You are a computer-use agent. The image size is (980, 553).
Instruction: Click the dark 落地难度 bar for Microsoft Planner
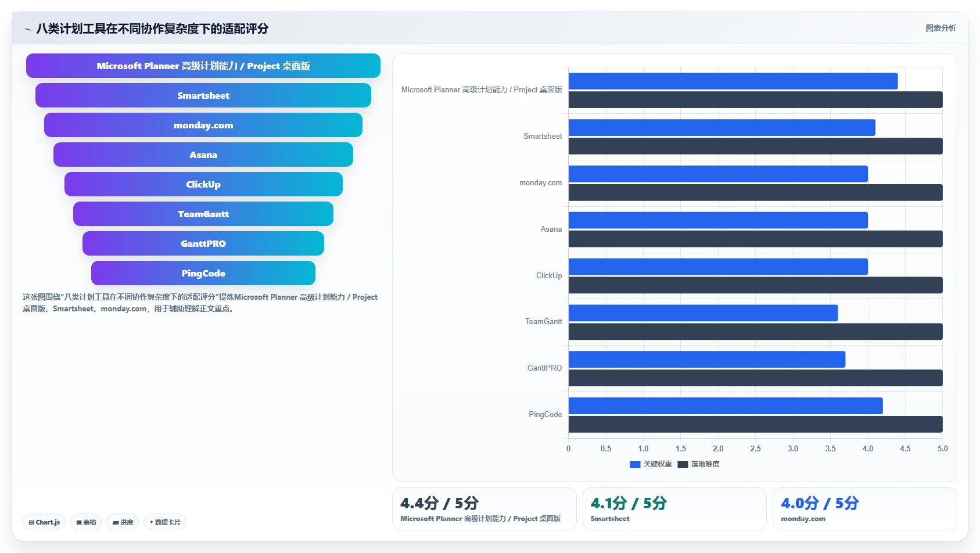[x=755, y=100]
